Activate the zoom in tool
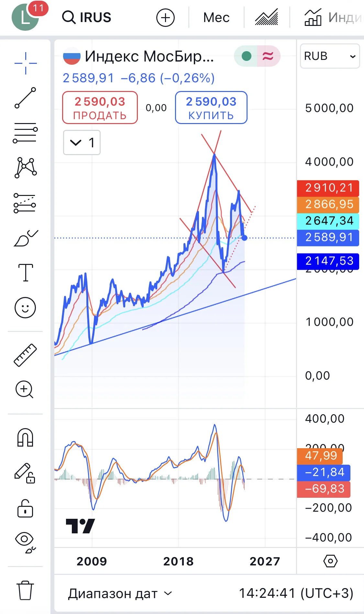Image resolution: width=364 pixels, height=614 pixels. tap(25, 389)
